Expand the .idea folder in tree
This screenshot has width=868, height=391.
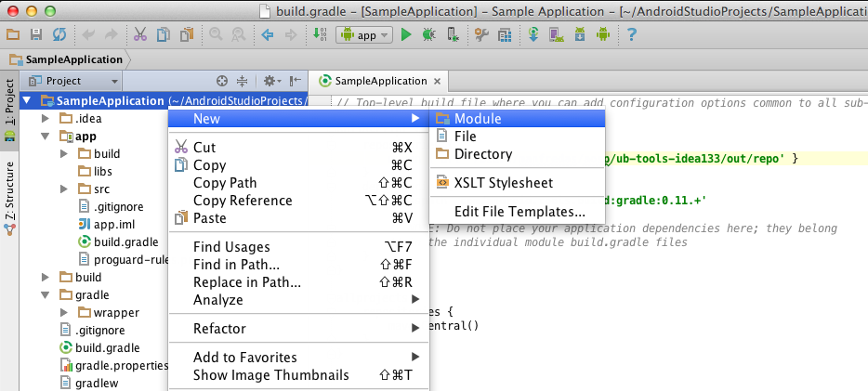(x=46, y=118)
